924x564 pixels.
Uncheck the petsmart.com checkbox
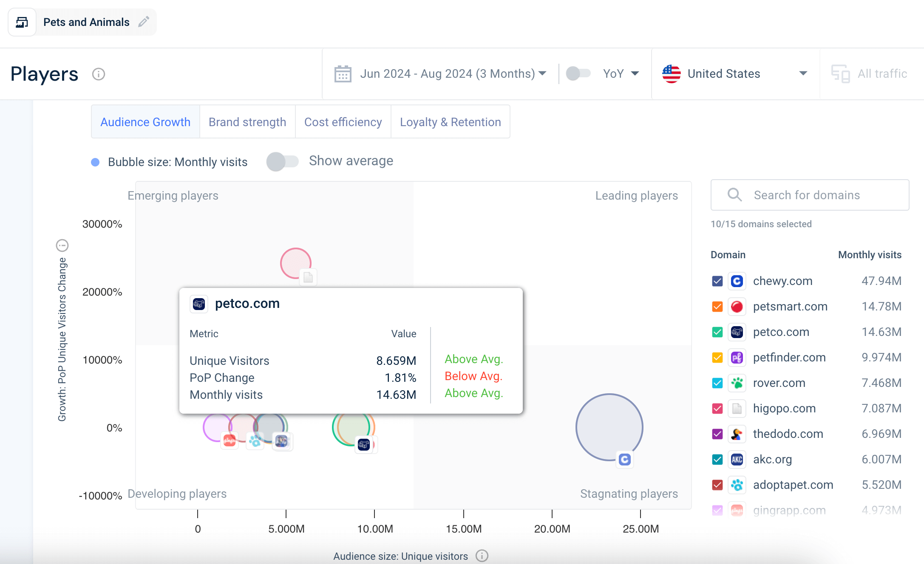coord(717,307)
